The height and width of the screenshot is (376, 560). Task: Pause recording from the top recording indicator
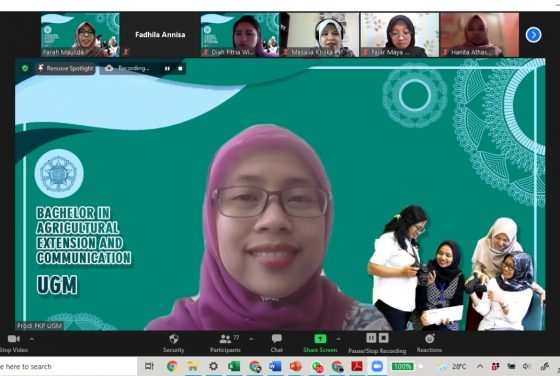tap(167, 68)
